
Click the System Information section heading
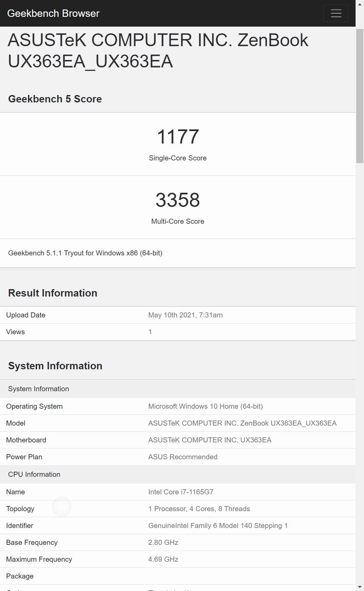(x=55, y=366)
